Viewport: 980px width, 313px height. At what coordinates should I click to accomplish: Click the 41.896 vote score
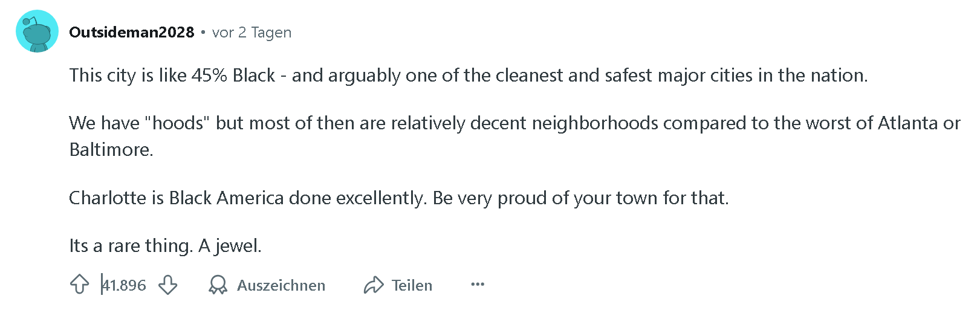pyautogui.click(x=124, y=285)
